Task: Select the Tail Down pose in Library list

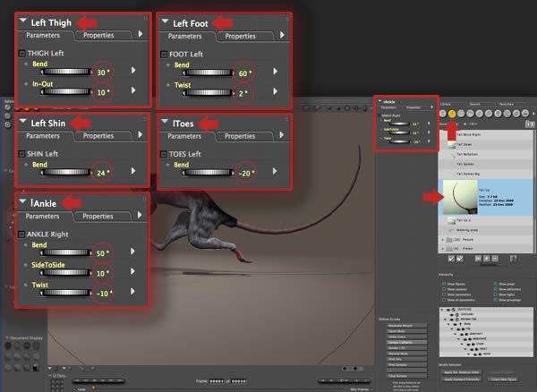Action: [486, 144]
